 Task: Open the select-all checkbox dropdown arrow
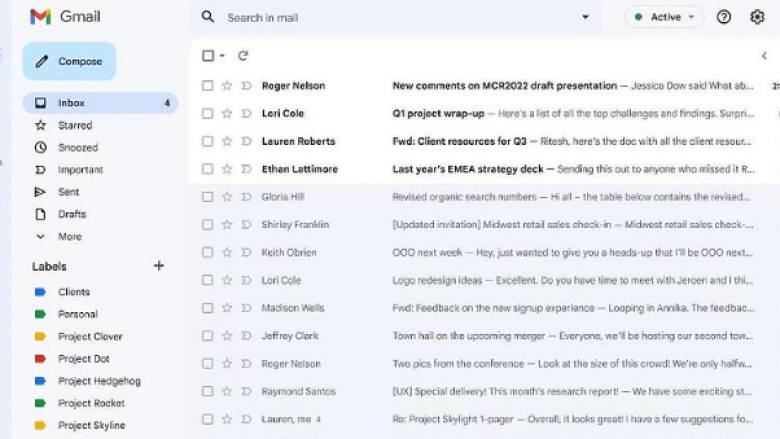pos(222,56)
